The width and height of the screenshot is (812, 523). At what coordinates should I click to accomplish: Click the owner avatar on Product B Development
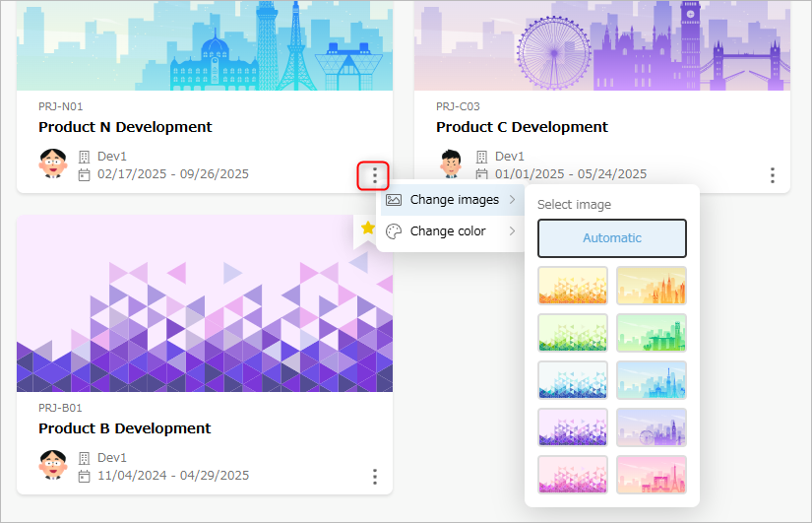coord(53,465)
